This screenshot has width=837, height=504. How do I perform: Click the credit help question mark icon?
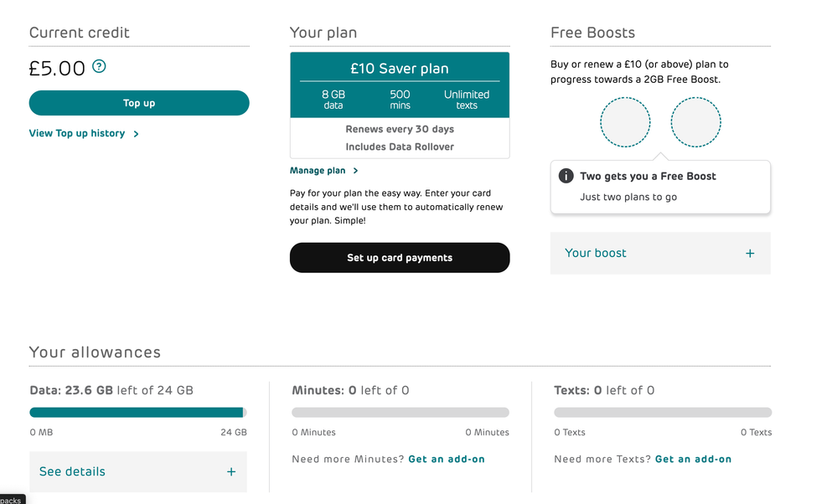99,66
